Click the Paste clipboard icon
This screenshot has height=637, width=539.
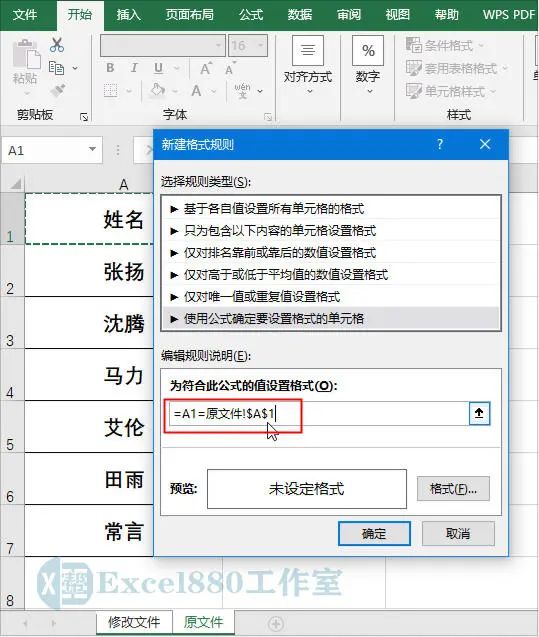pos(26,54)
